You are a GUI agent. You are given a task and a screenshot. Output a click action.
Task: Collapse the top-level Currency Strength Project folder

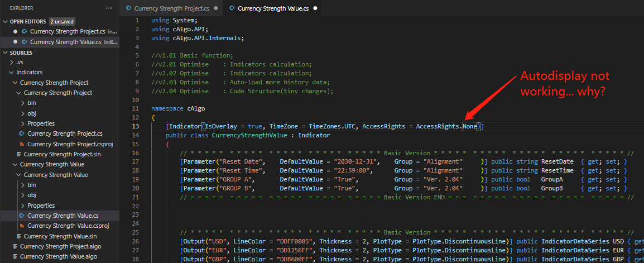pos(15,83)
